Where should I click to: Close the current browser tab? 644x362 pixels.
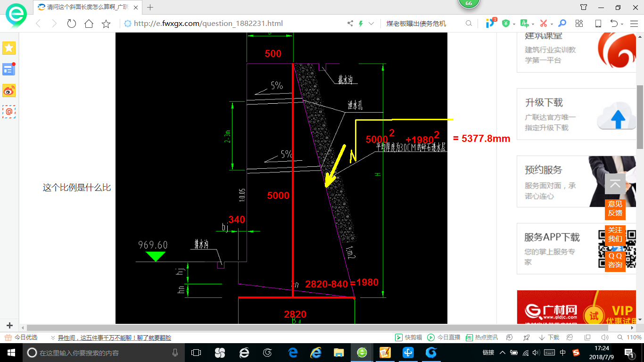point(137,8)
